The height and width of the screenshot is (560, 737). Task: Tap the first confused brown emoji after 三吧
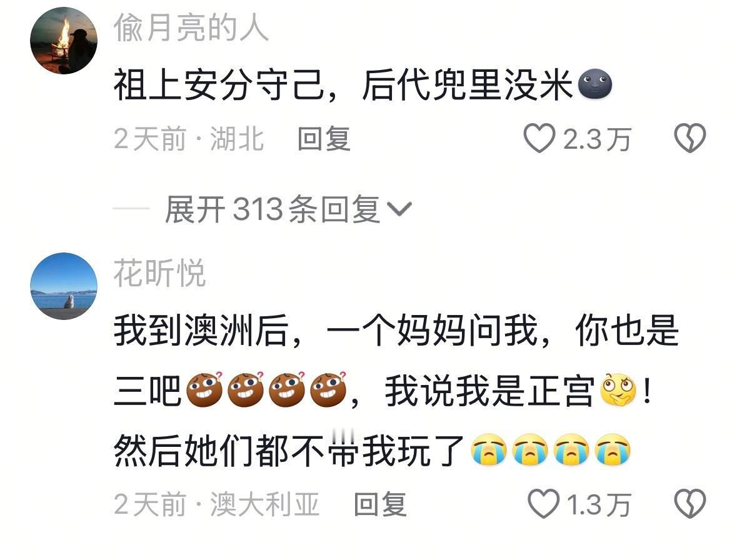[x=204, y=389]
